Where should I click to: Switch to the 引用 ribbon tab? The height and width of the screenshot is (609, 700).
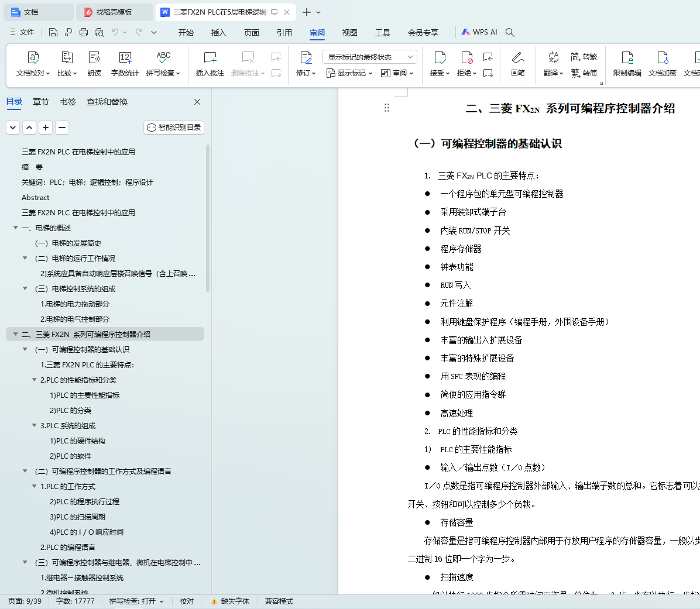284,33
